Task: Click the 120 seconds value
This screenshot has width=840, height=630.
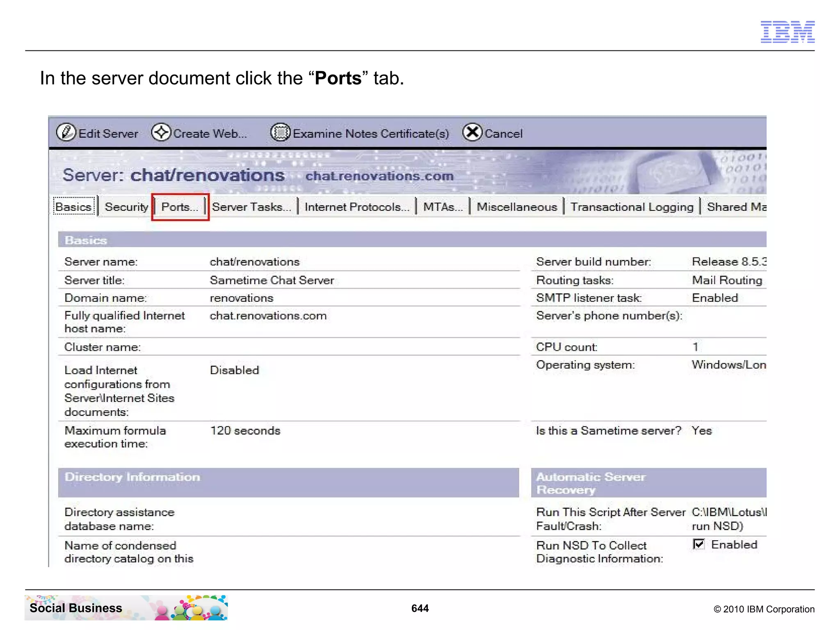Action: click(x=245, y=430)
